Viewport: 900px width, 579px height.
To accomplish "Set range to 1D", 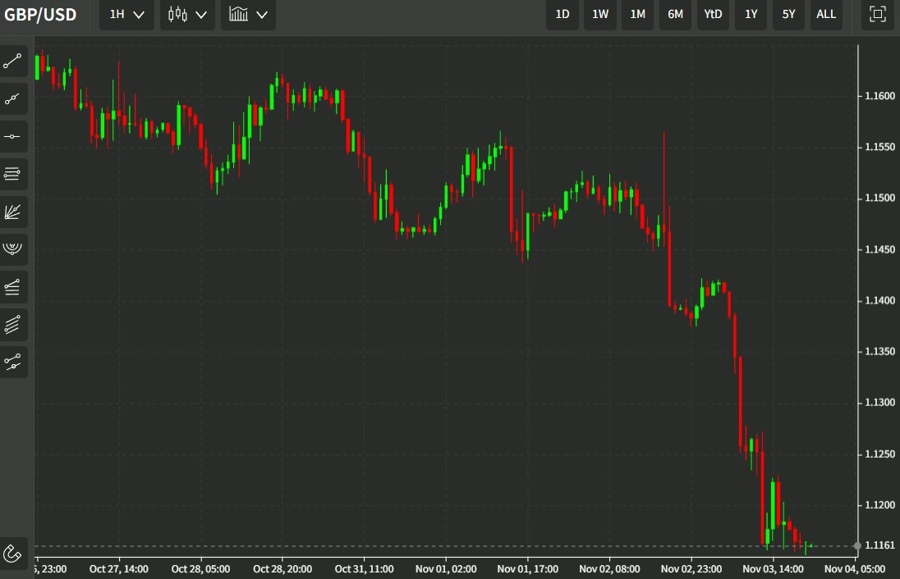I will click(562, 14).
